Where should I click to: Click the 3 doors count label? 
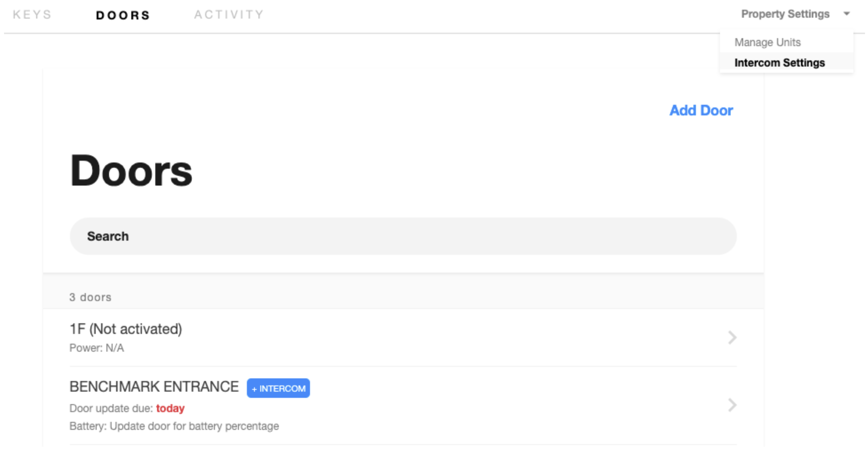[x=90, y=297]
